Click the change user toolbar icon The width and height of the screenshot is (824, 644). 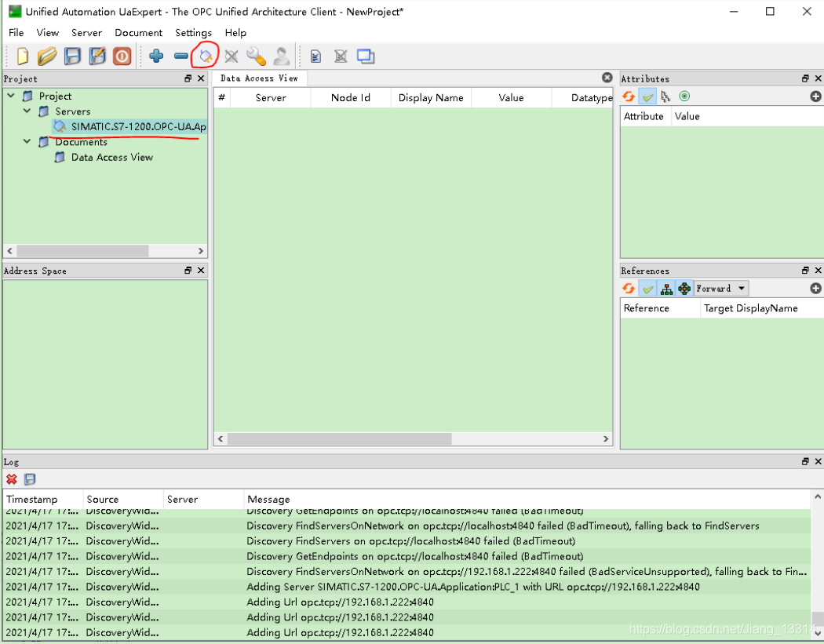coord(282,56)
